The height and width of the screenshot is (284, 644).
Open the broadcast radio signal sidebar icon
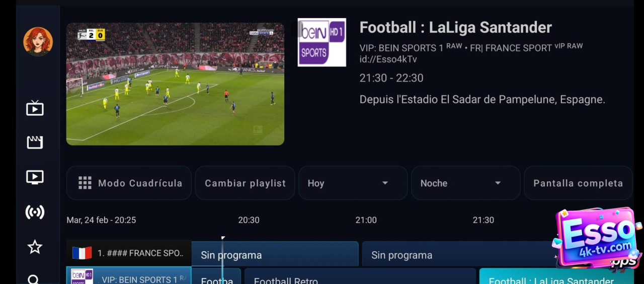click(35, 212)
